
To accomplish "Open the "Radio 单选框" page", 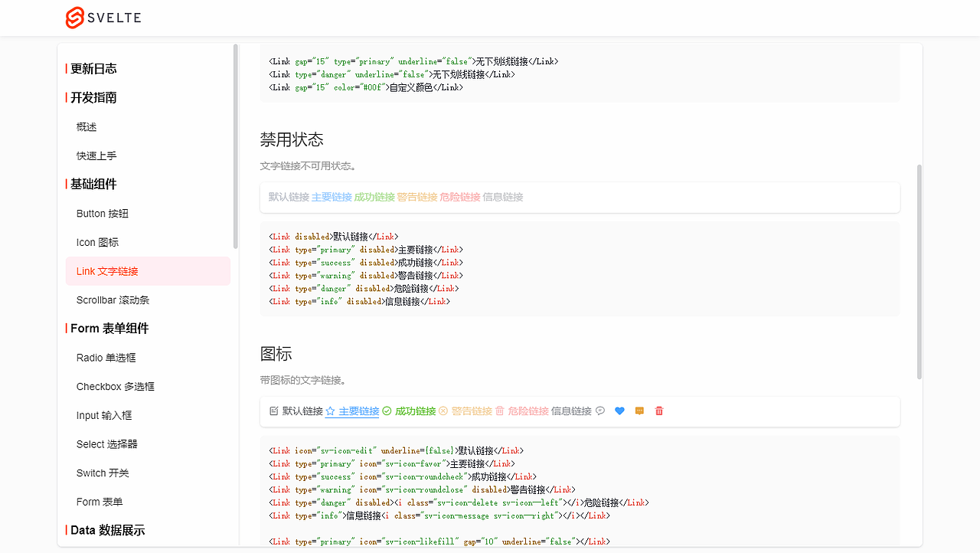I will pyautogui.click(x=106, y=357).
